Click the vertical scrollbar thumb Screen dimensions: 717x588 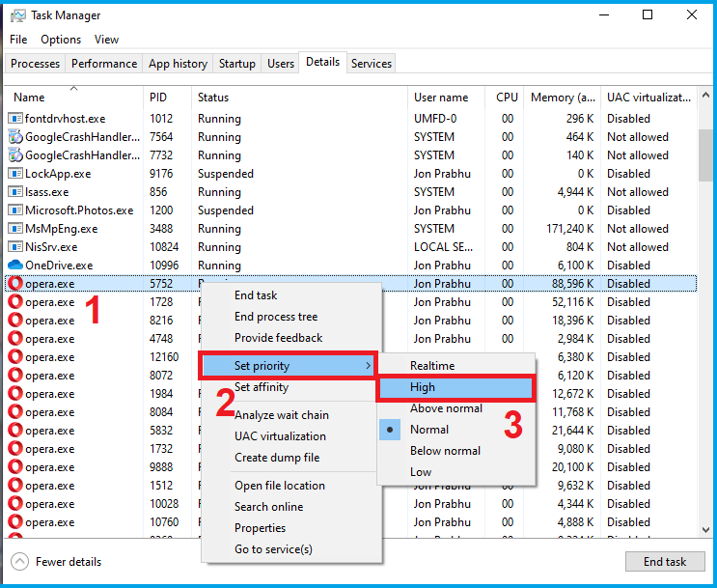click(705, 154)
